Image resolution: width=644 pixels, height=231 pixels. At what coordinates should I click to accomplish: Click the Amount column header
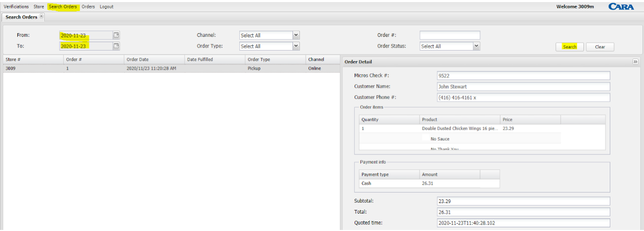click(450, 175)
